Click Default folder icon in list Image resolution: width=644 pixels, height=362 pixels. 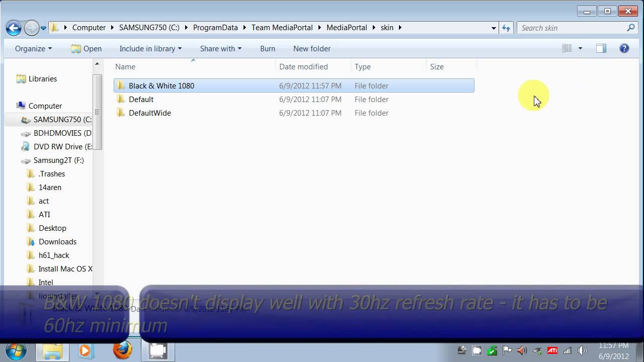[121, 99]
